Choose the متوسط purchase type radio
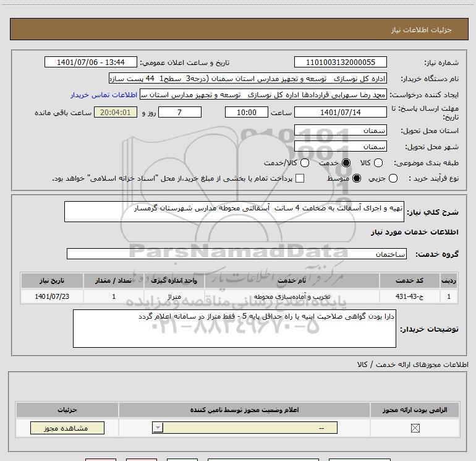Screen dimensions: 476x461 [357, 178]
